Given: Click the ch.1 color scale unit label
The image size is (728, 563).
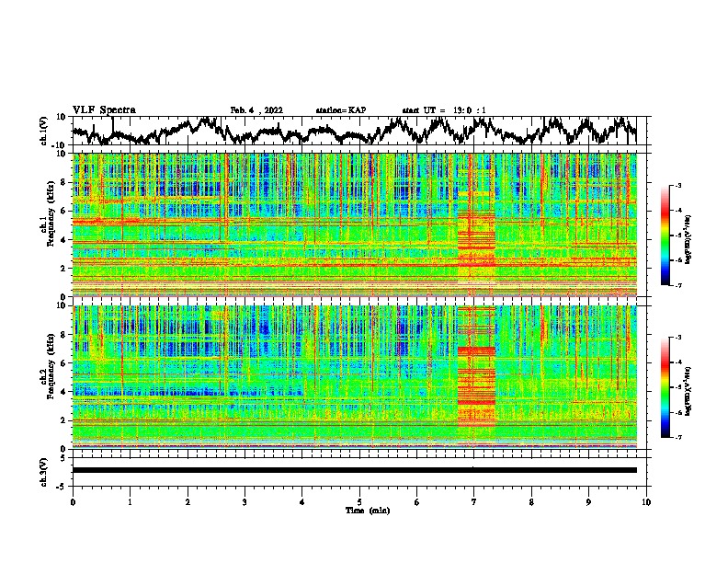Looking at the screenshot, I should click(x=688, y=239).
